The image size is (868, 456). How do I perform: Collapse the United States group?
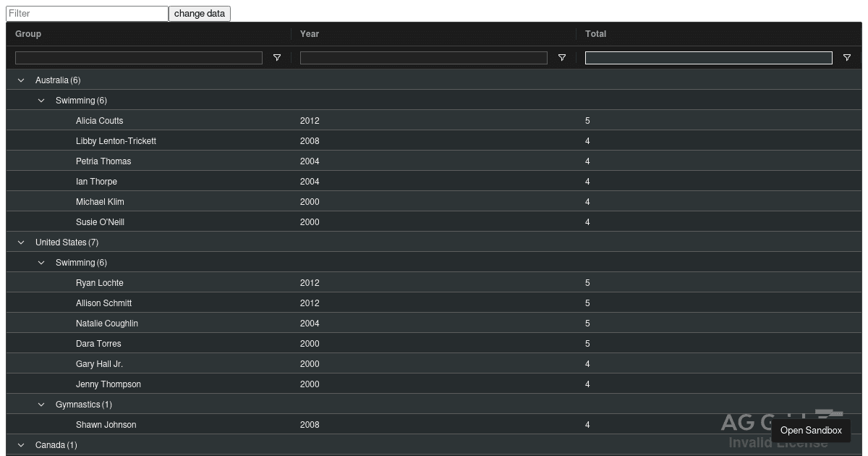21,242
